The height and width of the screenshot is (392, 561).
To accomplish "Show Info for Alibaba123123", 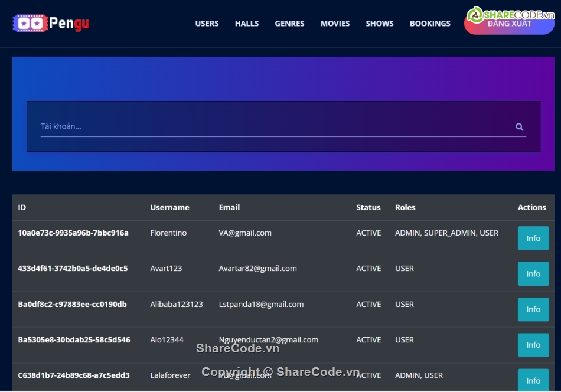I will [533, 309].
